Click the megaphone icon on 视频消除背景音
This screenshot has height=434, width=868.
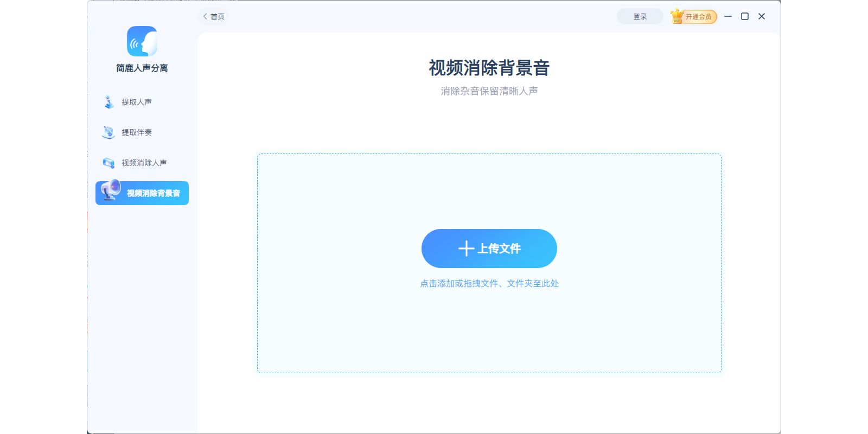[x=111, y=190]
